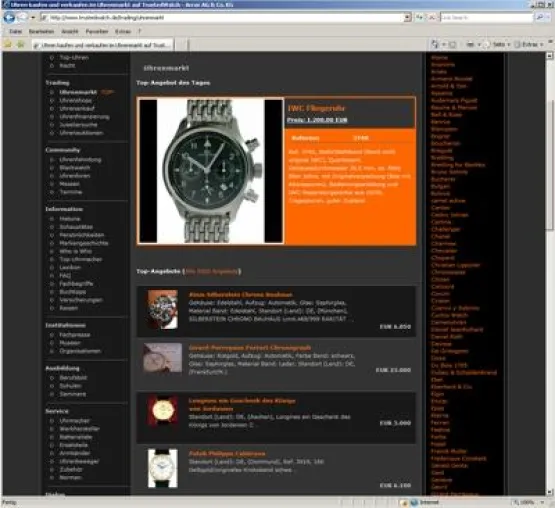555x508 pixels.
Task: Click the large IWC watch image
Action: [x=211, y=171]
